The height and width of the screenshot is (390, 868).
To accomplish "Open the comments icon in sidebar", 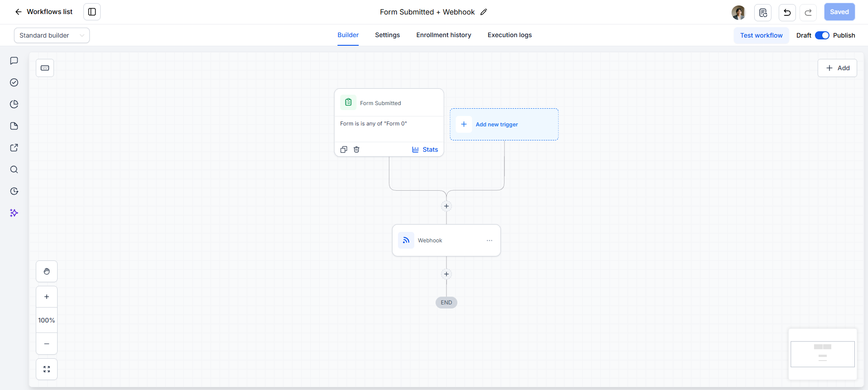I will [x=14, y=61].
